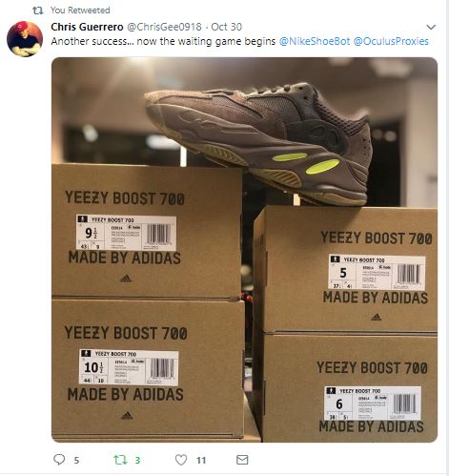The image size is (449, 476).
Task: Open the Oct 30 timestamp permalink
Action: [226, 27]
